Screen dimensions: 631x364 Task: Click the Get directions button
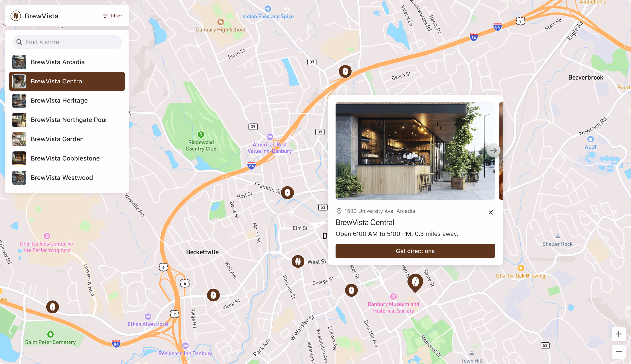pyautogui.click(x=415, y=251)
